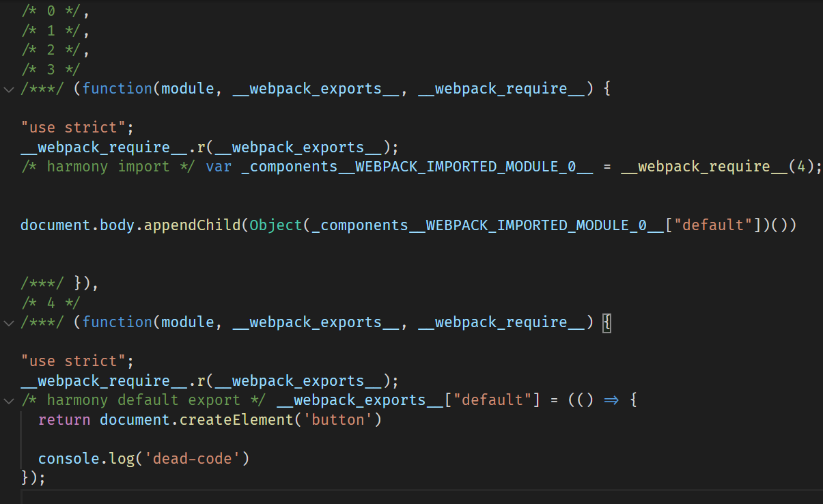Collapse the function block after comment 3
This screenshot has height=504, width=823.
(8, 89)
